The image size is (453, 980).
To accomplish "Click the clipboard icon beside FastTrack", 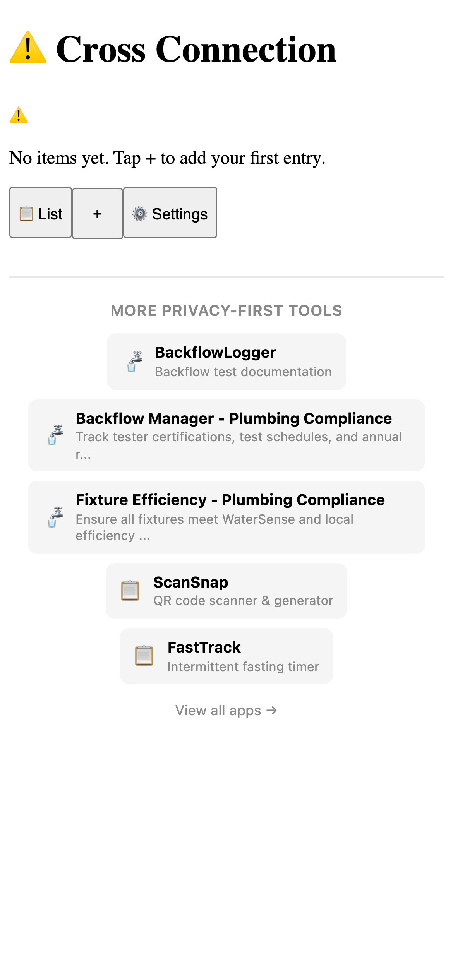I will [x=144, y=656].
